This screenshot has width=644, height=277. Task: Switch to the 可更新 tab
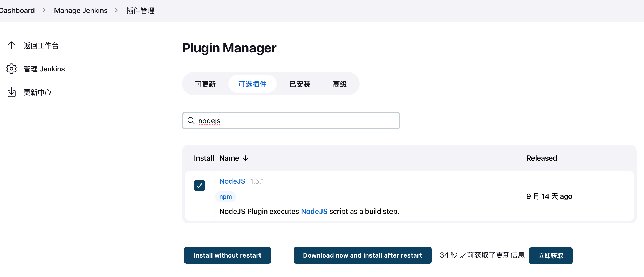tap(205, 84)
